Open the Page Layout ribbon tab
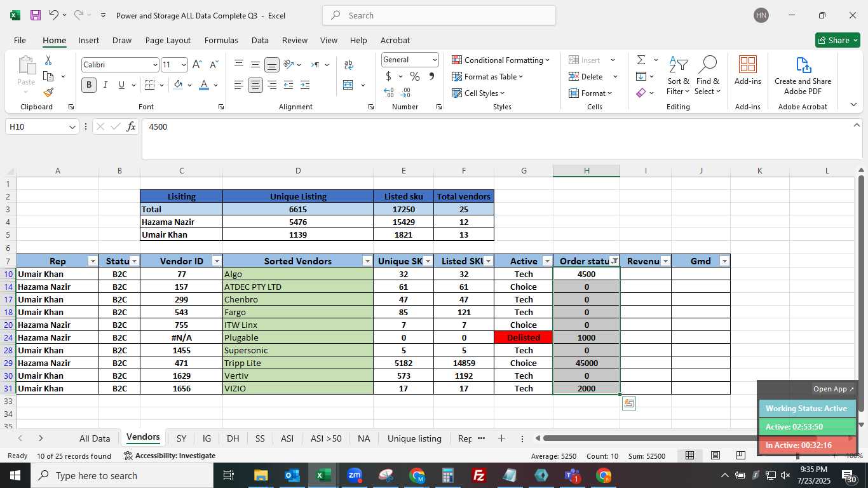The image size is (868, 488). [x=168, y=40]
